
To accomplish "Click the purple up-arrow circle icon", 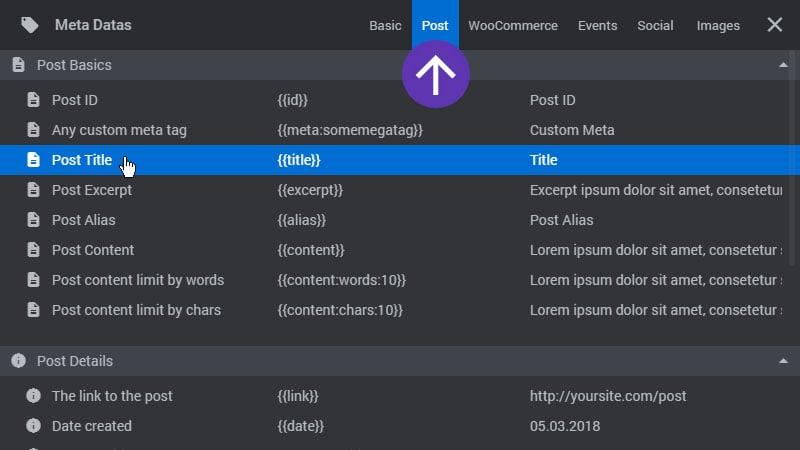I will coord(436,76).
